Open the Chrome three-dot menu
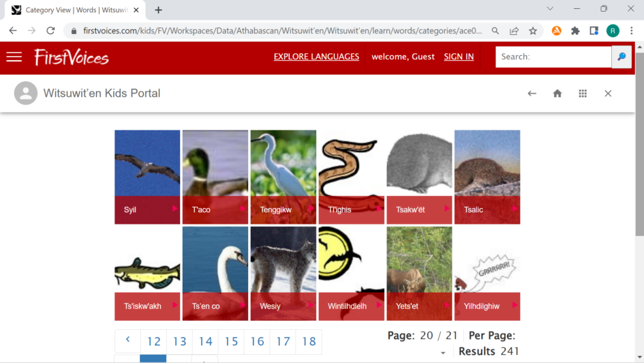Viewport: 644px width, 363px height. (632, 31)
